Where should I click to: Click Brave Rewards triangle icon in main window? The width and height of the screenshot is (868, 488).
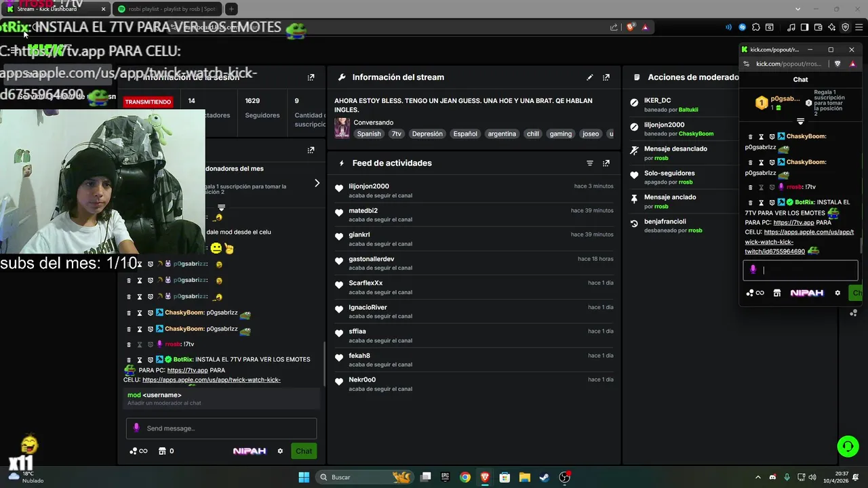click(645, 27)
